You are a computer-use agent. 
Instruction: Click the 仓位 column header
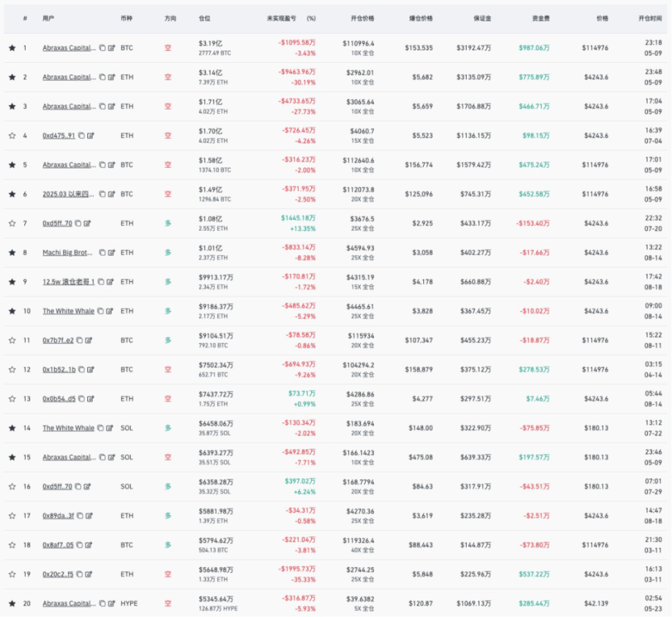[x=205, y=18]
